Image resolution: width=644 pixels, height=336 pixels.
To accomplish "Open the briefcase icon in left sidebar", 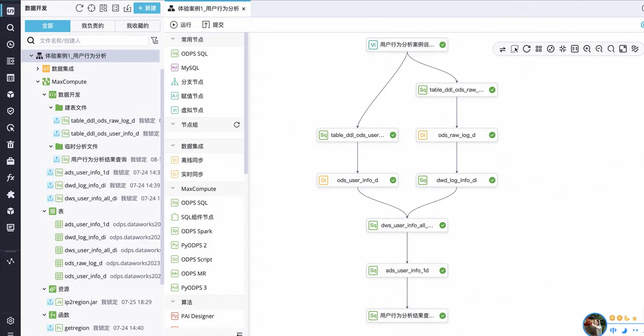I will click(x=10, y=161).
